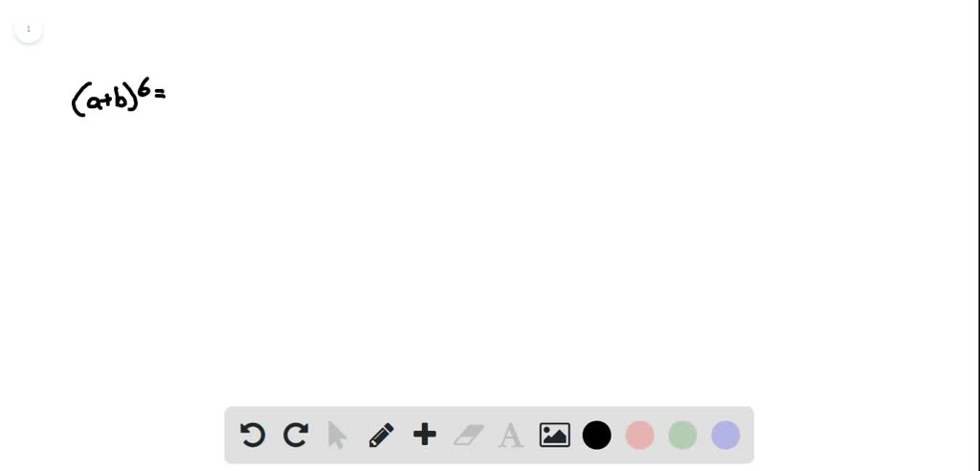Select the pointer selection tool
Viewport: 980px width, 471px height.
pyautogui.click(x=338, y=435)
